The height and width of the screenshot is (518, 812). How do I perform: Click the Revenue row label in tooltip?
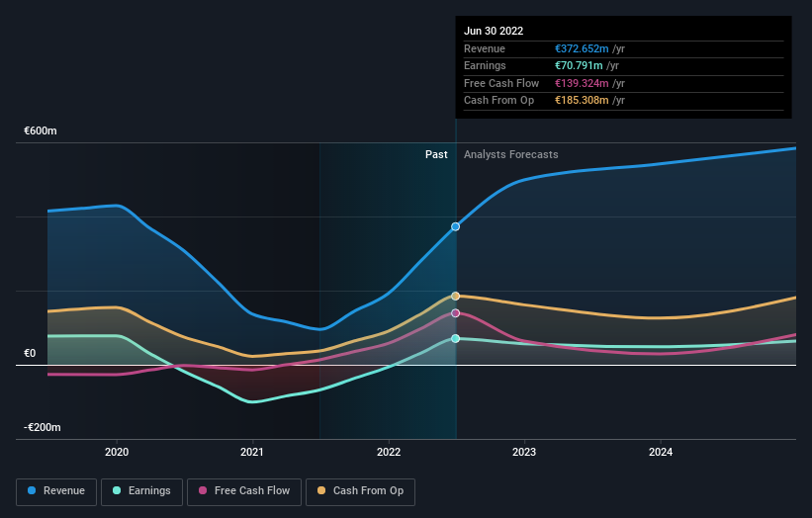coord(485,48)
